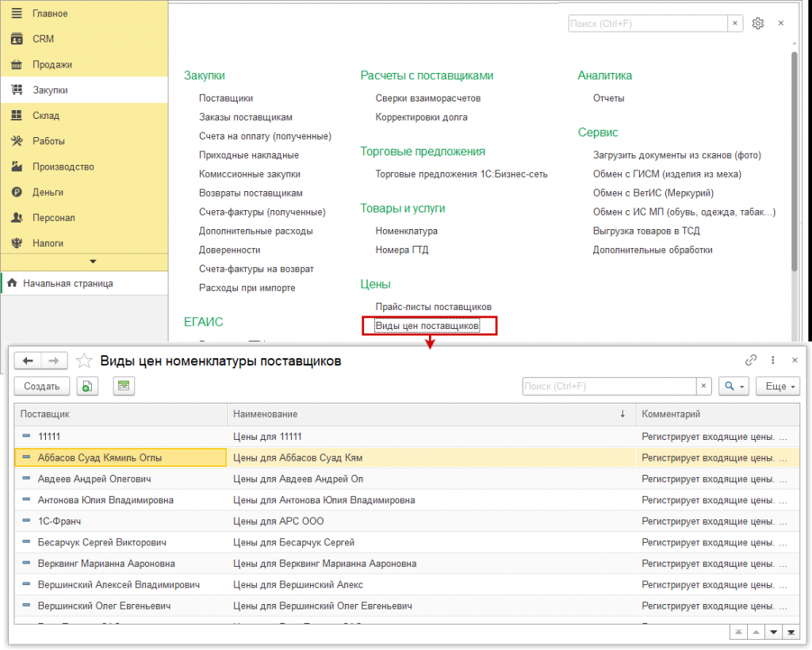Screen dimensions: 812x650
Task: Open settings gear in the navigation panel
Action: (757, 23)
